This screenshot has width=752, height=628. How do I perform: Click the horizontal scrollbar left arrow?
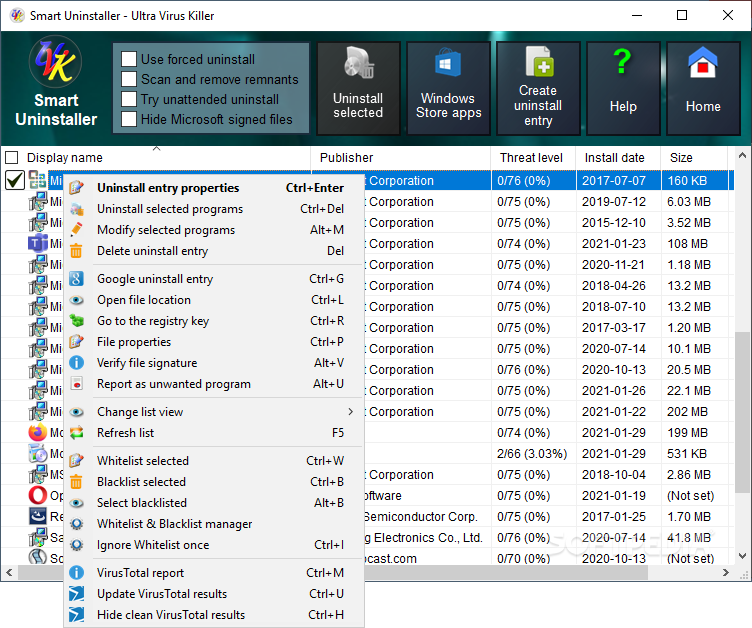[9, 572]
